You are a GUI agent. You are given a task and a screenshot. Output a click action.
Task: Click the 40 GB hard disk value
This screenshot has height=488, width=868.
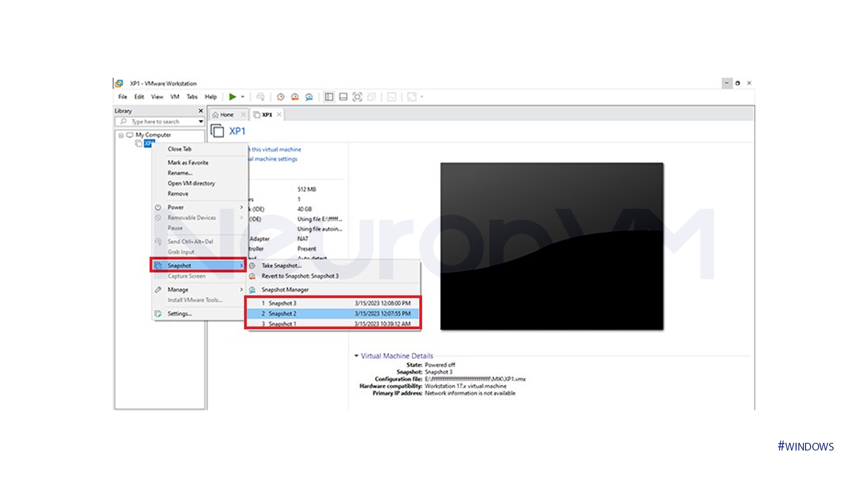click(x=305, y=209)
